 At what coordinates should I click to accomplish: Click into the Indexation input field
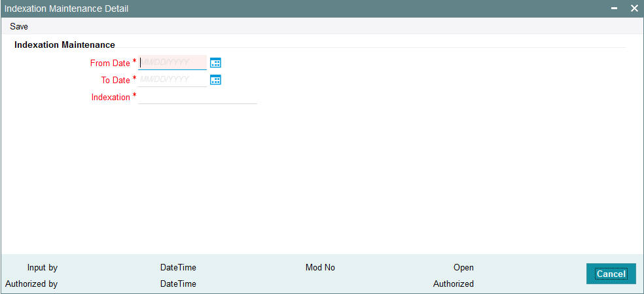coord(198,97)
